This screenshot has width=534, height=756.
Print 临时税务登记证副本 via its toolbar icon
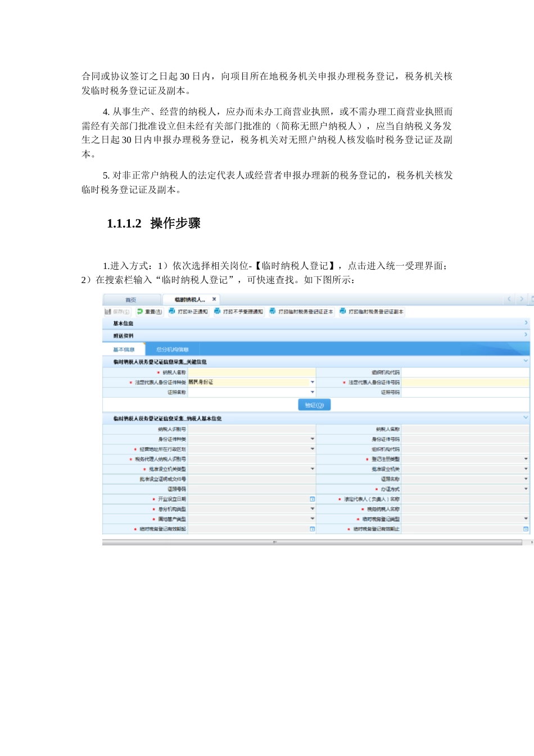pyautogui.click(x=343, y=311)
